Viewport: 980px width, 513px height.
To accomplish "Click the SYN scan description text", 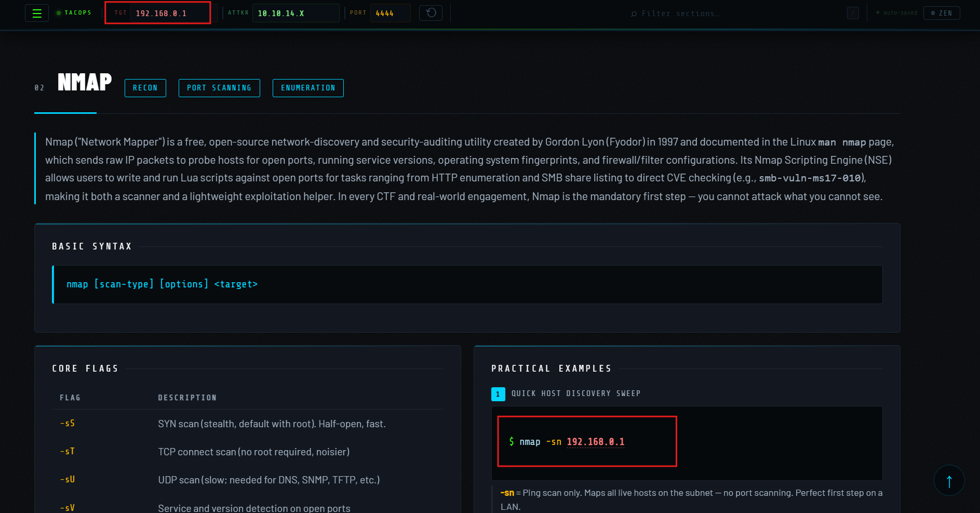I will coord(272,424).
